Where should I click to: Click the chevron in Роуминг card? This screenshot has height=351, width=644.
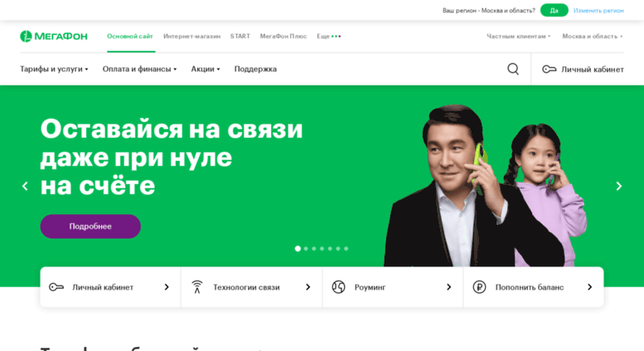(x=448, y=287)
